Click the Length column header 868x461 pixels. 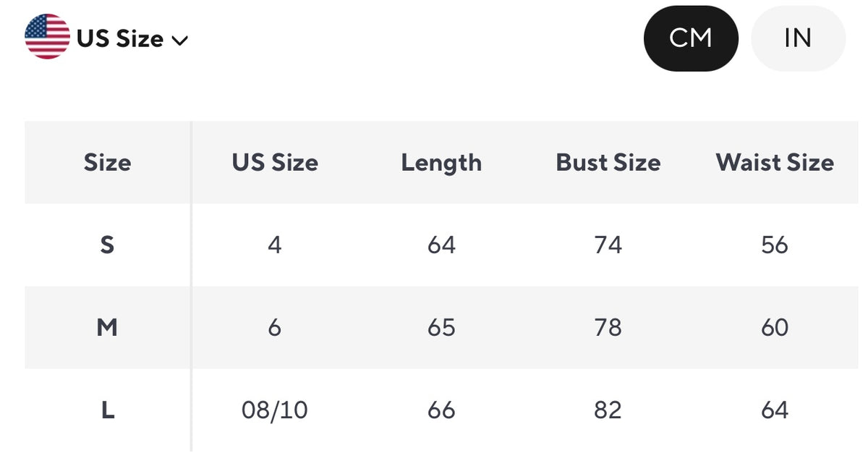coord(441,163)
